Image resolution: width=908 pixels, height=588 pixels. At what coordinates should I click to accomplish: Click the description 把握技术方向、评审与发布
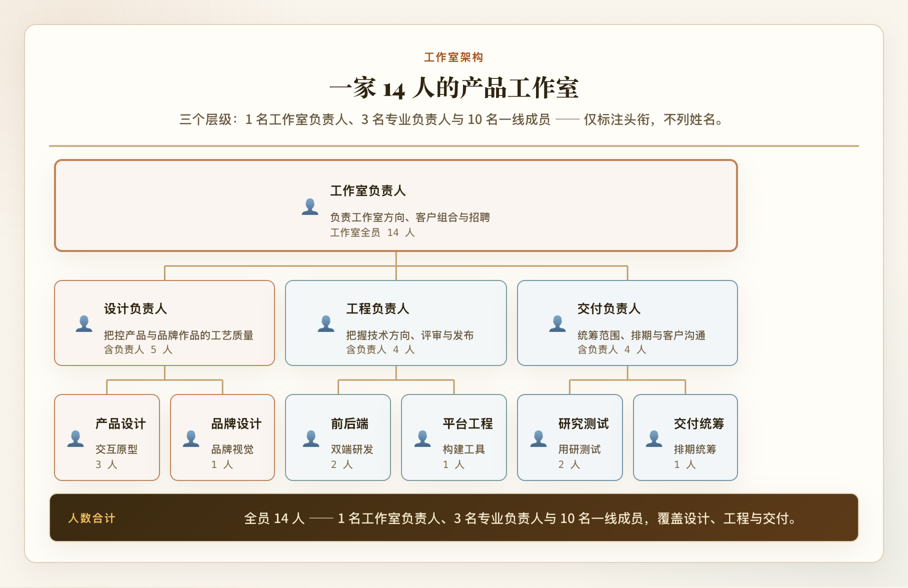410,335
